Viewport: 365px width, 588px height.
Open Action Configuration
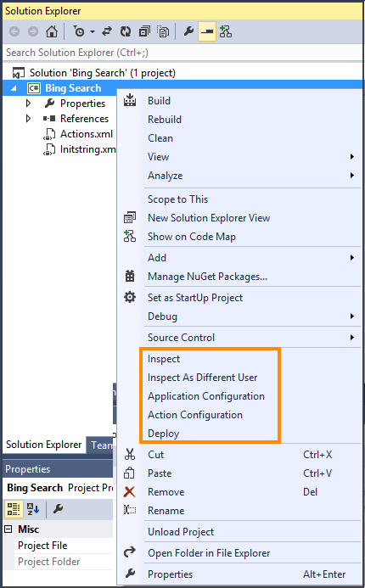pyautogui.click(x=195, y=415)
